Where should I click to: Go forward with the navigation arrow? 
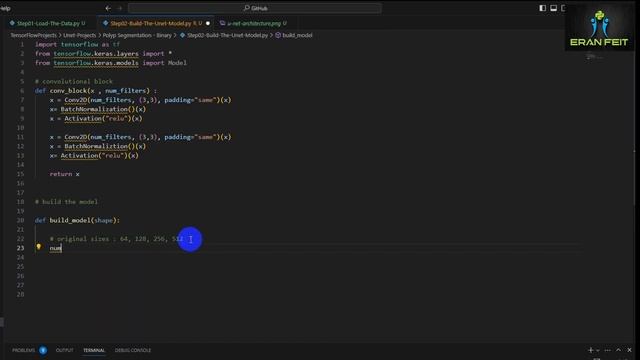(120, 8)
